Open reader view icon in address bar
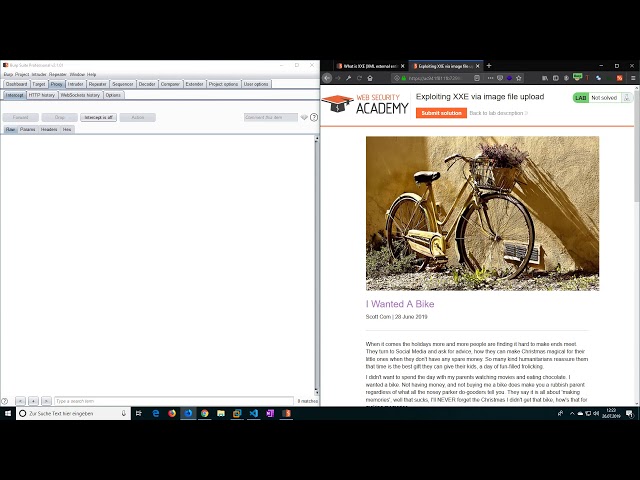The image size is (640, 480). [477, 78]
